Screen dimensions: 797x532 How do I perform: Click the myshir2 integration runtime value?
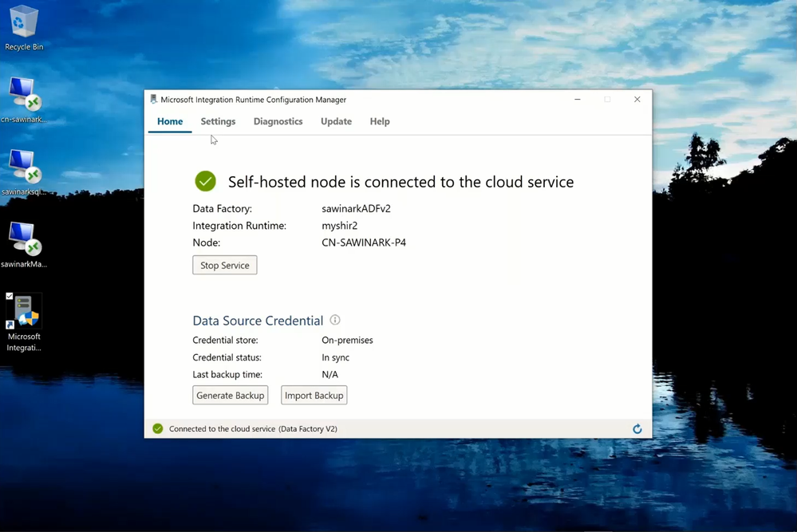tap(340, 226)
